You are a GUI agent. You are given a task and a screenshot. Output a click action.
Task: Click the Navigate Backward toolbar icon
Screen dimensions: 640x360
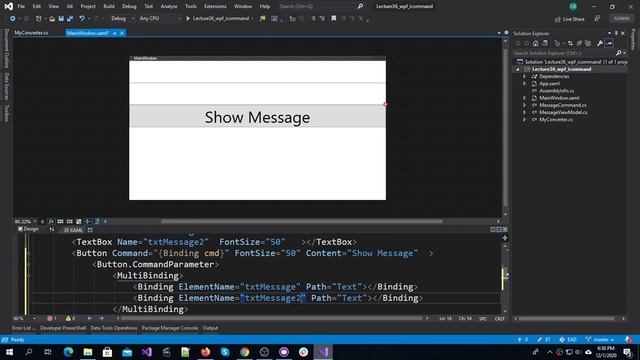[13, 18]
